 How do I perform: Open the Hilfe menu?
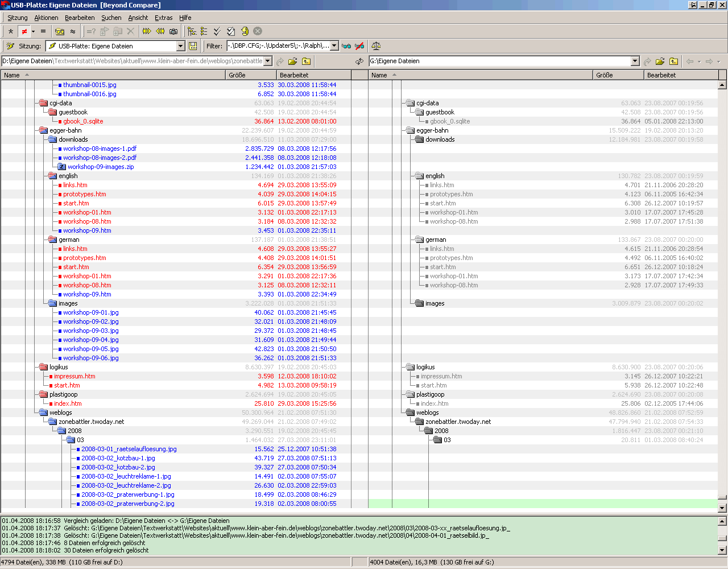[x=185, y=18]
